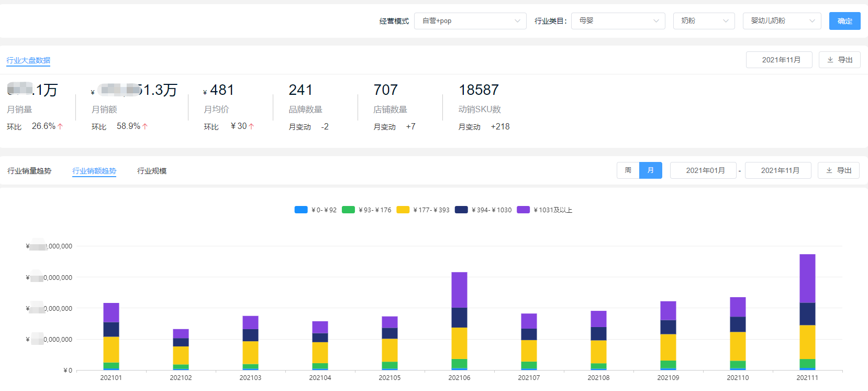Expand the 母婴 industry category dropdown
Screen dimensions: 868x391
click(618, 21)
